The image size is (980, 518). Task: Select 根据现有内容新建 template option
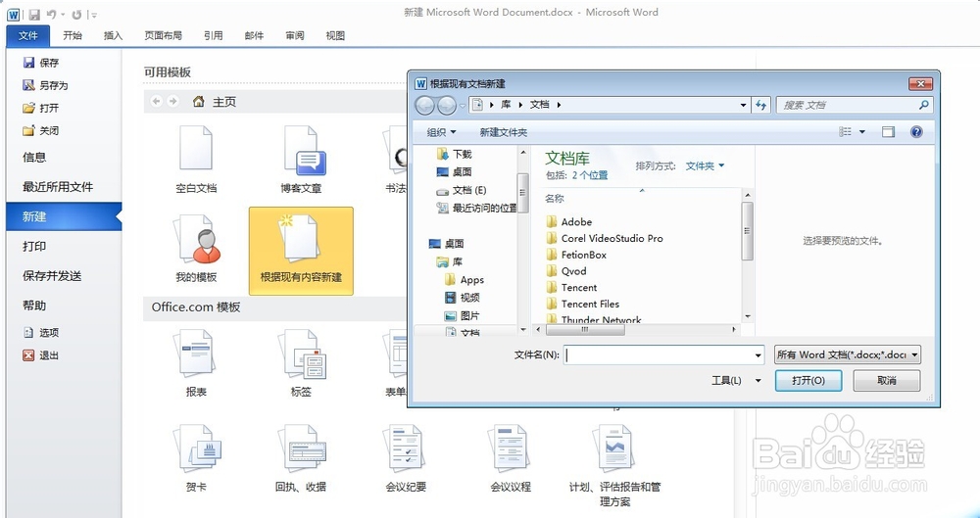[301, 252]
